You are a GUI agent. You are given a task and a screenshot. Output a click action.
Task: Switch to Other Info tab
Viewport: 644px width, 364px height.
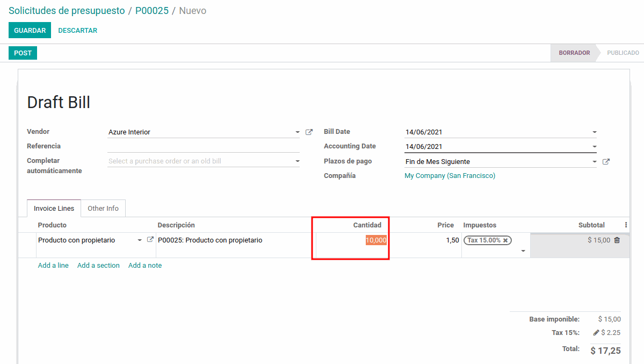click(103, 209)
